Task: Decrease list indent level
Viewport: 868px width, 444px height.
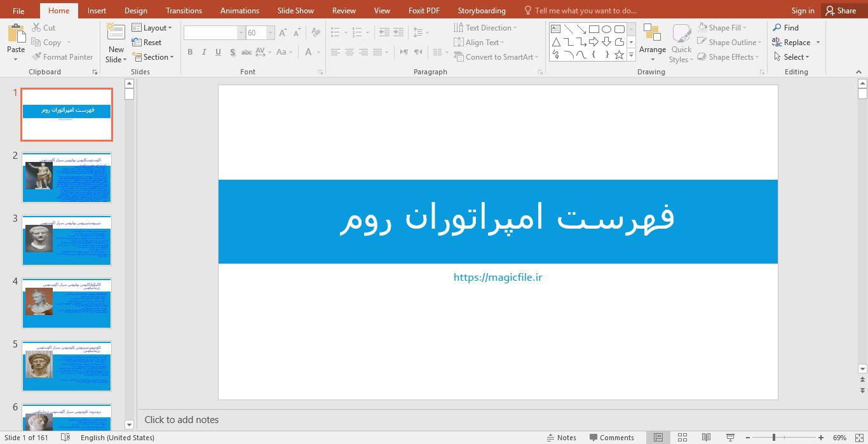Action: tap(384, 32)
